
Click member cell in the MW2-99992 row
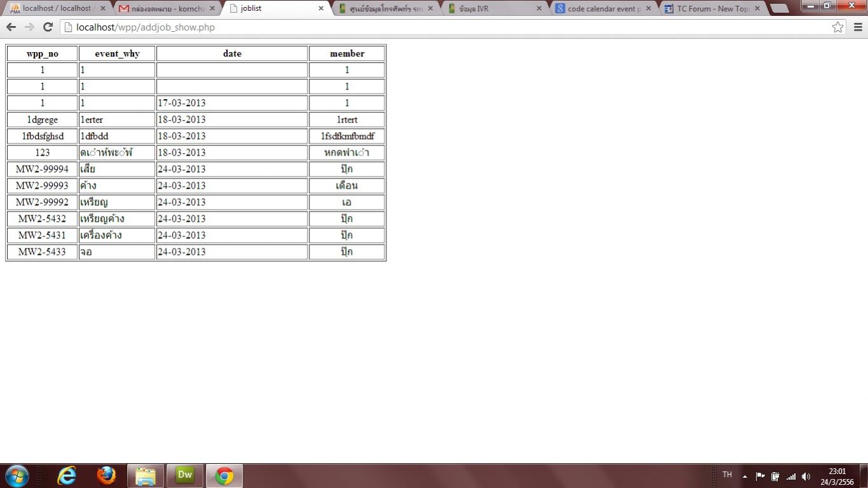pos(347,202)
